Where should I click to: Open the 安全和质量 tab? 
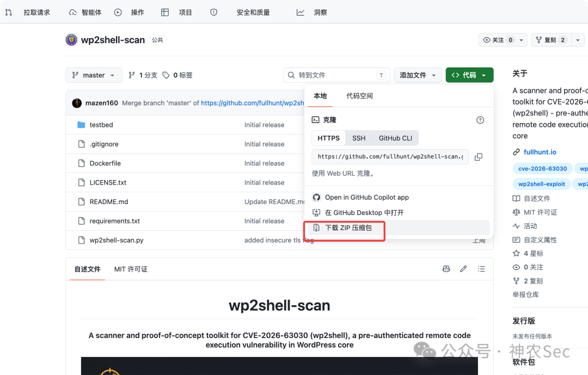(253, 13)
